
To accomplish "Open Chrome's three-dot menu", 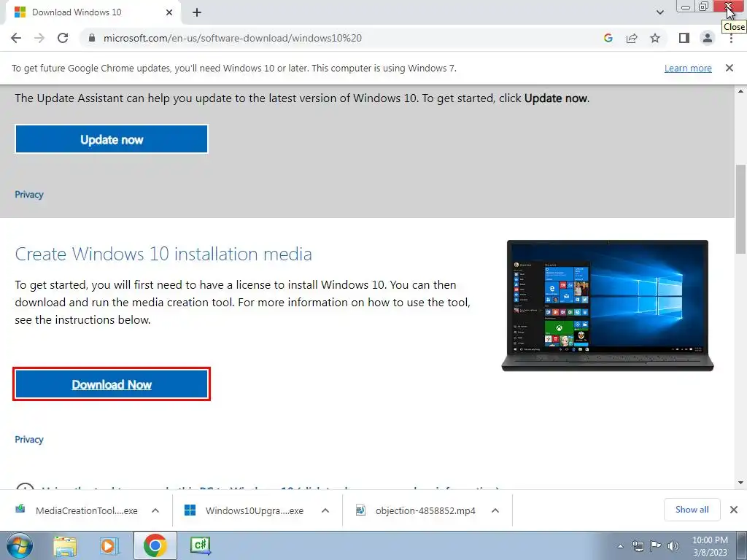I will click(x=731, y=38).
